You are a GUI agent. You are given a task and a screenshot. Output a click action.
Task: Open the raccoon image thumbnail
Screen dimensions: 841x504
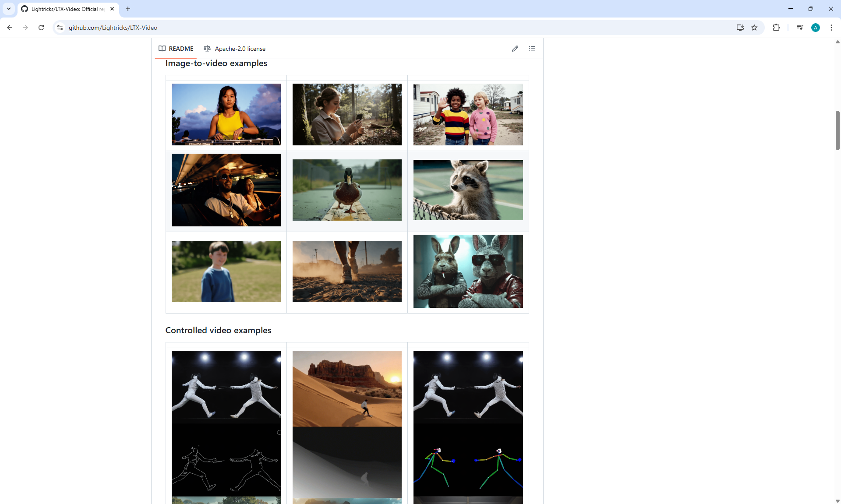pos(468,190)
